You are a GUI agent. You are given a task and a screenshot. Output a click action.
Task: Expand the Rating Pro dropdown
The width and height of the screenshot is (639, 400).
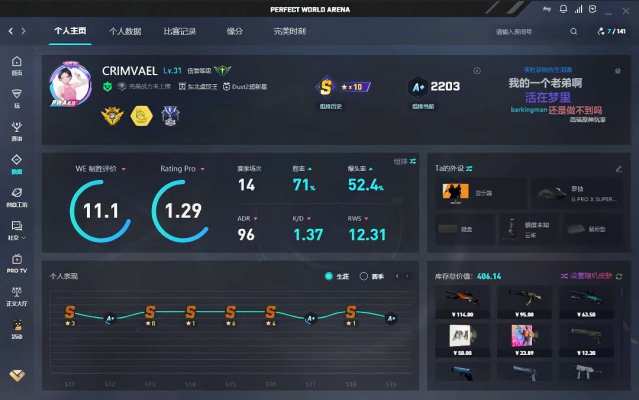point(203,169)
